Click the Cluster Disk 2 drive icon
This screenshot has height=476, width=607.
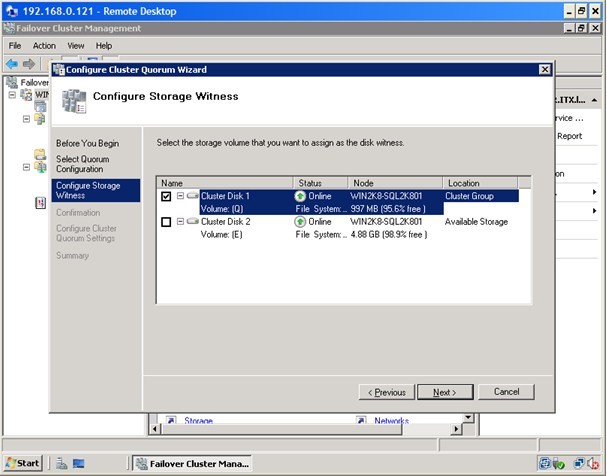pos(192,221)
